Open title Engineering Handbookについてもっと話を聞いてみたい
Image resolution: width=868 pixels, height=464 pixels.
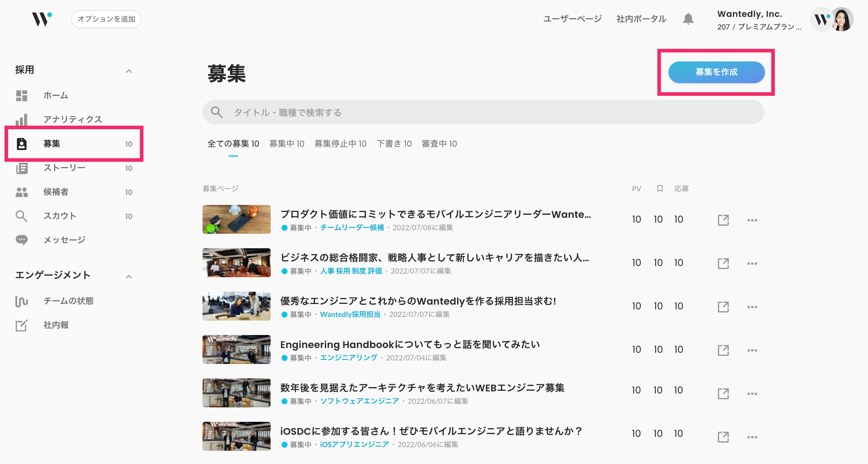tap(410, 344)
